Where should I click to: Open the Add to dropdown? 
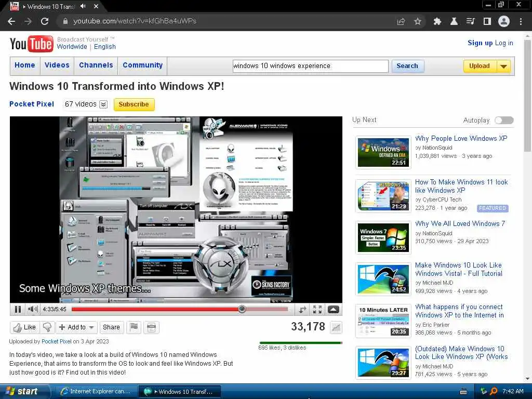click(x=77, y=327)
